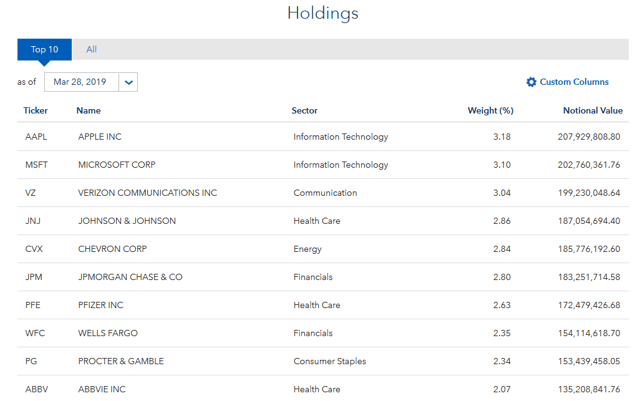640x401 pixels.
Task: Click Information Technology in Apple row
Action: (x=341, y=137)
